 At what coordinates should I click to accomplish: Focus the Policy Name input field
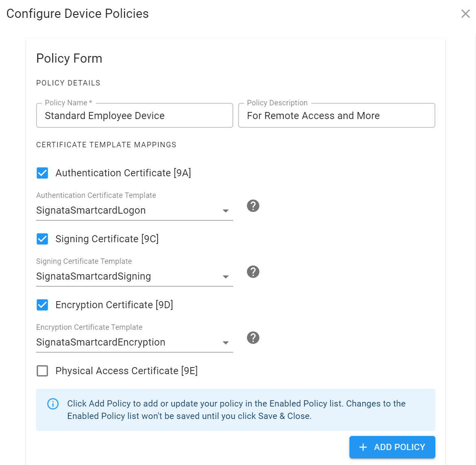coord(134,116)
